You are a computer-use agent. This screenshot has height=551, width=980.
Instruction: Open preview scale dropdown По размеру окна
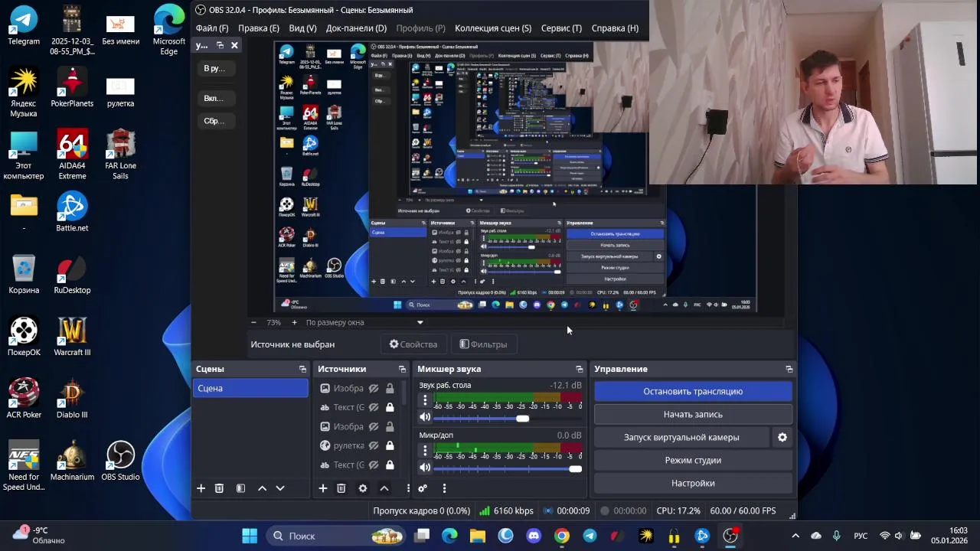[x=364, y=322]
